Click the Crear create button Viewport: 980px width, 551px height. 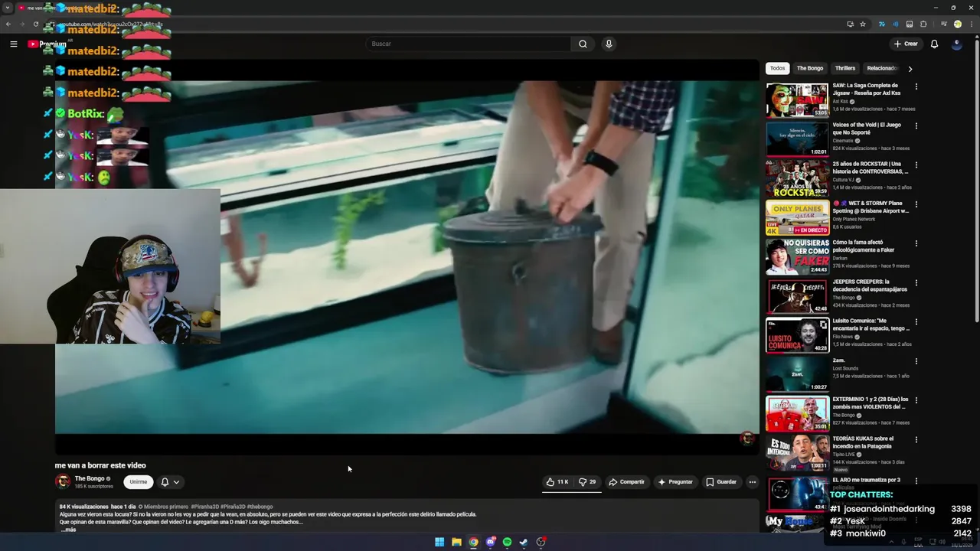[x=906, y=44]
